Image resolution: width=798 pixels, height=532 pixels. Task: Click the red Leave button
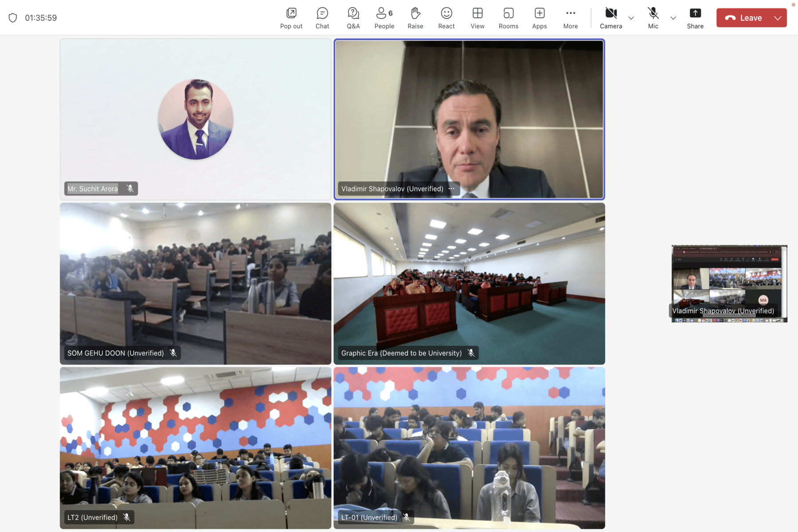pos(744,18)
